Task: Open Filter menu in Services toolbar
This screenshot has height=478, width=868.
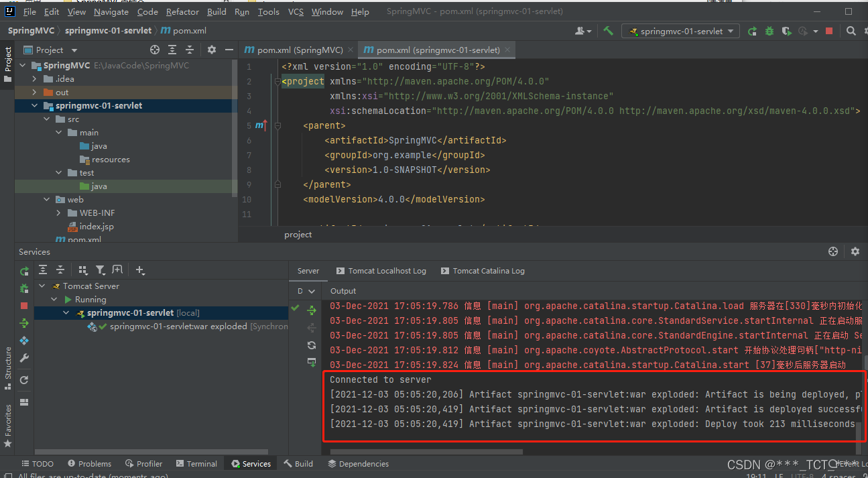Action: coord(101,270)
